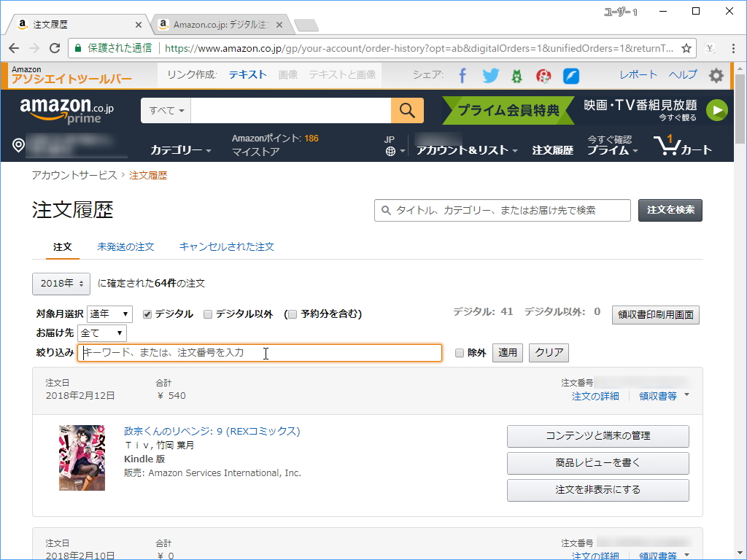This screenshot has width=747, height=560.
Task: Bookmark the page with the star icon
Action: click(686, 47)
